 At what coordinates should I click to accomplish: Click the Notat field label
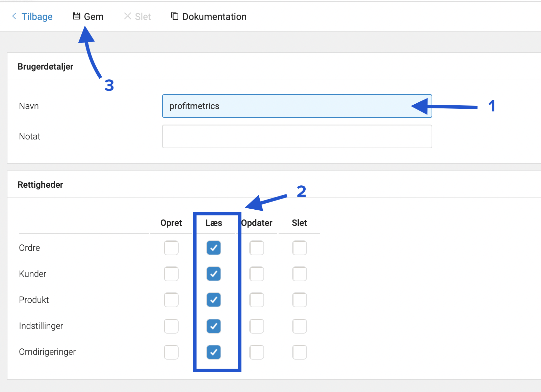coord(30,136)
